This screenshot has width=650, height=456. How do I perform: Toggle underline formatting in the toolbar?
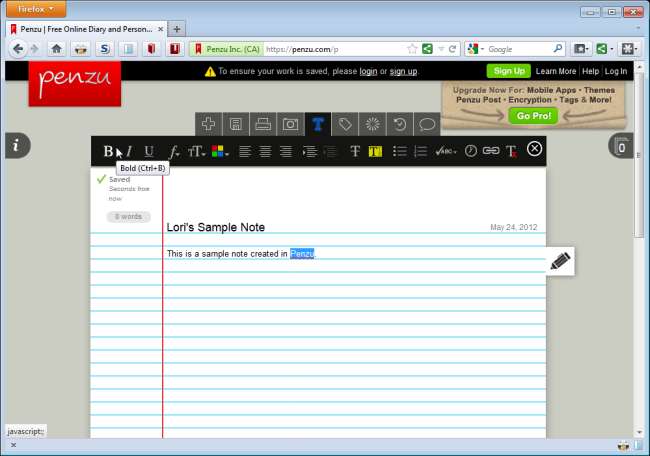click(x=149, y=151)
